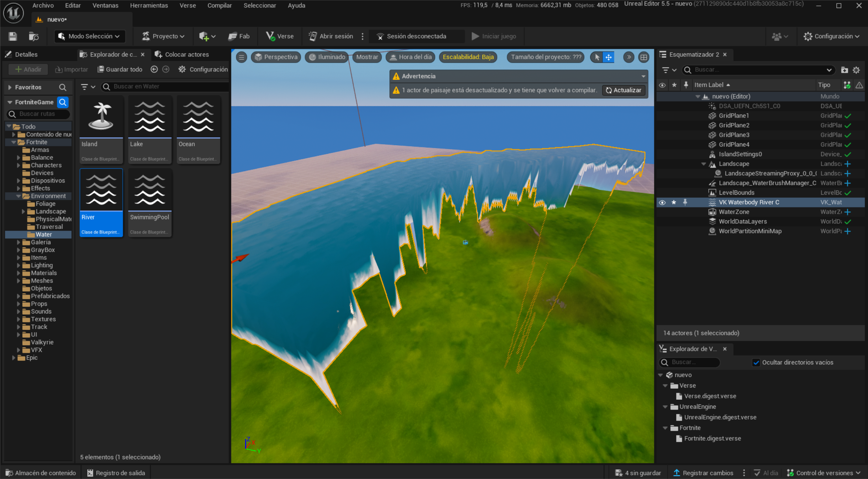Open the Archivo menu

(x=43, y=6)
